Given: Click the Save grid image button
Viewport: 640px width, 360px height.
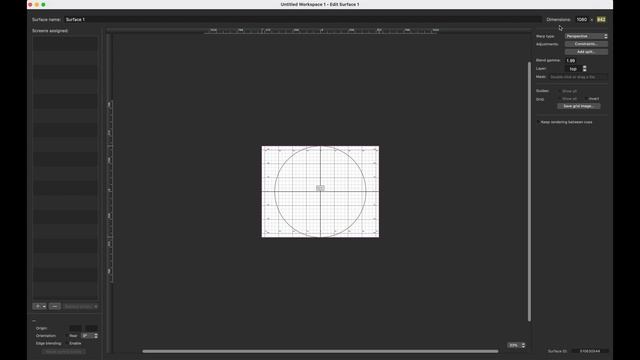Looking at the screenshot, I should (x=578, y=106).
